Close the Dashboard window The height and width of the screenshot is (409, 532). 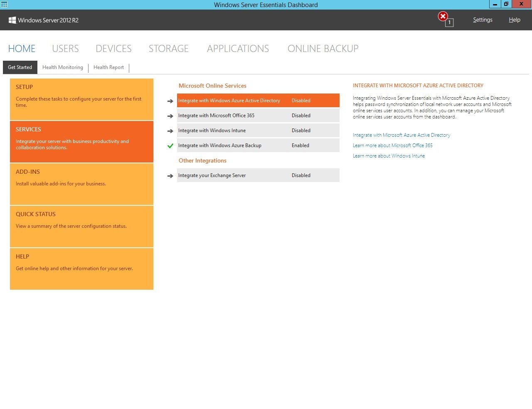(x=521, y=4)
